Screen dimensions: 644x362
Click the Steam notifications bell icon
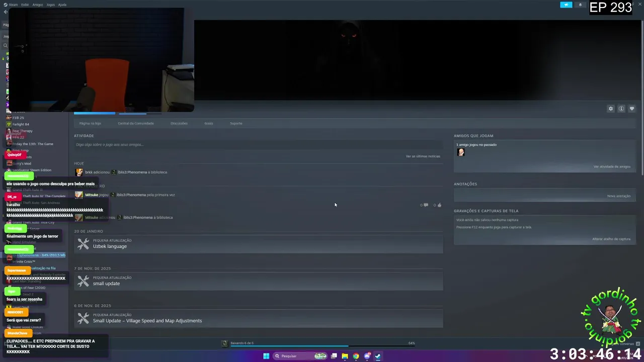tap(580, 5)
